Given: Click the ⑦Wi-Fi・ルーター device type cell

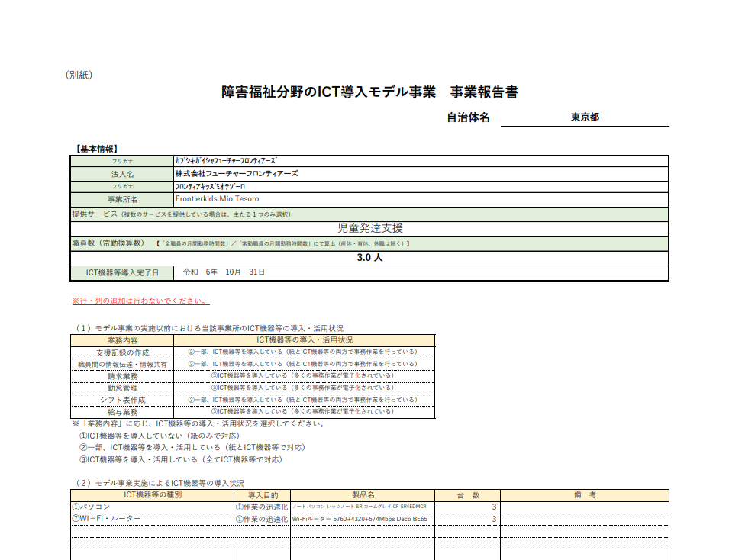Looking at the screenshot, I should [x=152, y=519].
